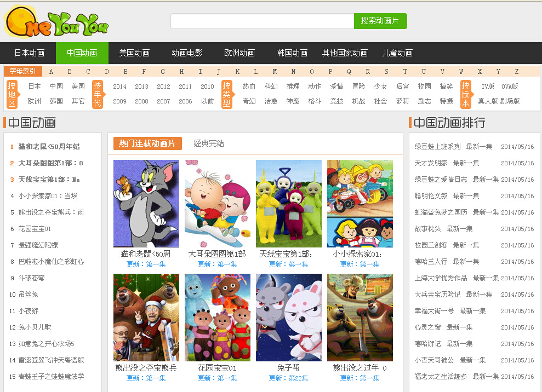This screenshot has height=392, width=542.
Task: Filter genre by 治愈
Action: tap(271, 101)
